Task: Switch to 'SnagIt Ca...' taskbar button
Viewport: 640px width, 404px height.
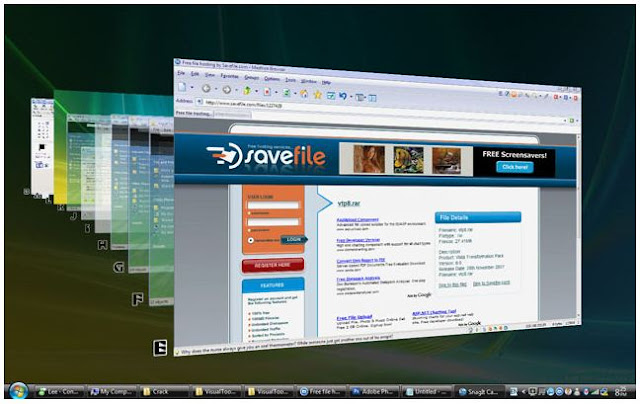Action: pos(480,392)
